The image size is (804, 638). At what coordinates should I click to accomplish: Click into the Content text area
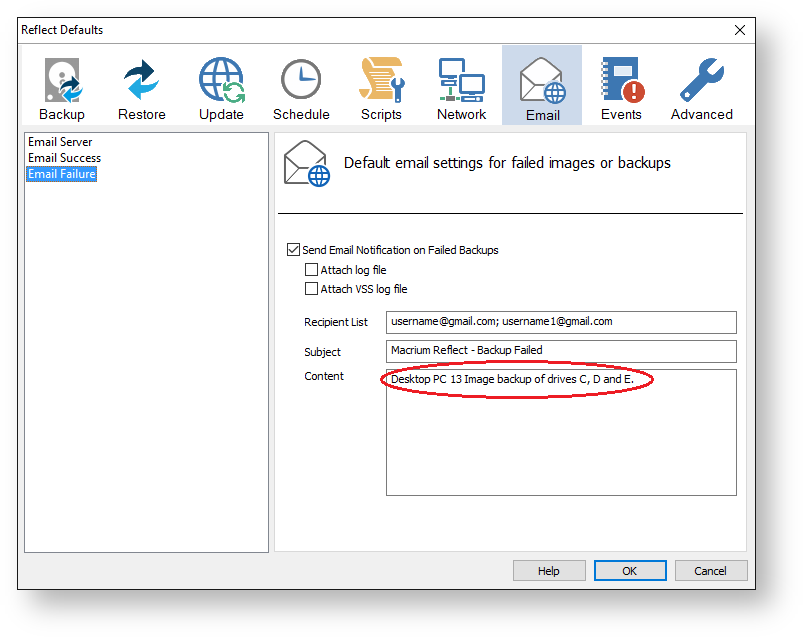(x=561, y=432)
